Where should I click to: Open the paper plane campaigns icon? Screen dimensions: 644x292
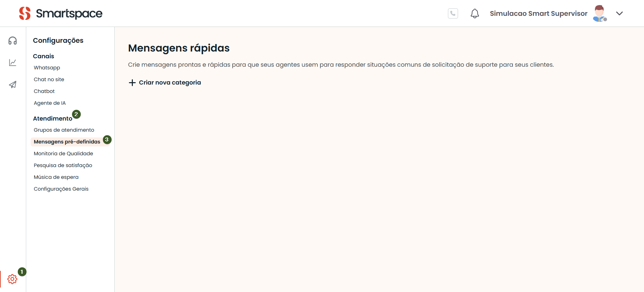[x=13, y=85]
